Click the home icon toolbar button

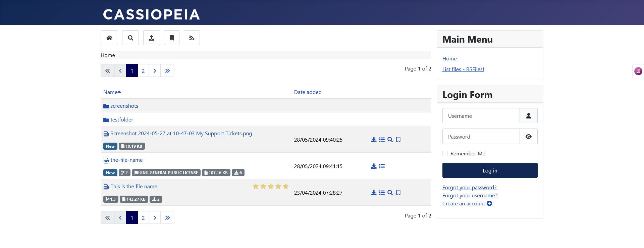point(109,38)
